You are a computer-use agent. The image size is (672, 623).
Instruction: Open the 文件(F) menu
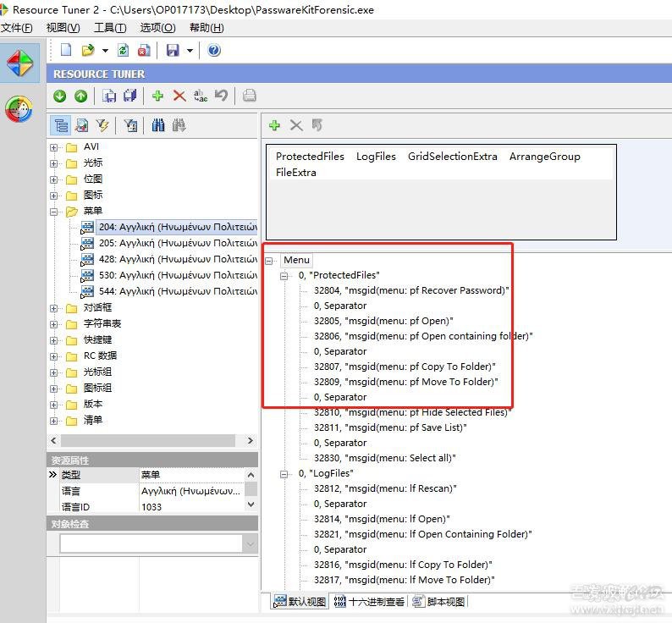[x=17, y=28]
